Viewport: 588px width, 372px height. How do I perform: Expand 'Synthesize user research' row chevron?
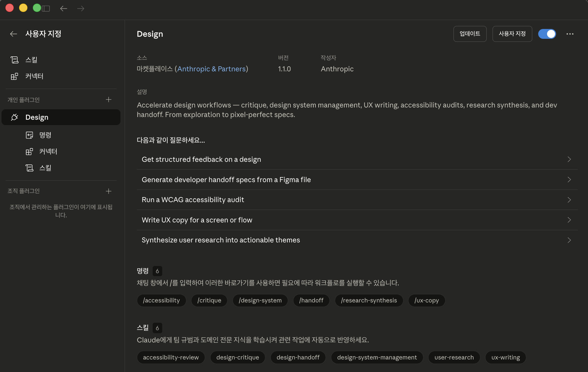click(569, 240)
